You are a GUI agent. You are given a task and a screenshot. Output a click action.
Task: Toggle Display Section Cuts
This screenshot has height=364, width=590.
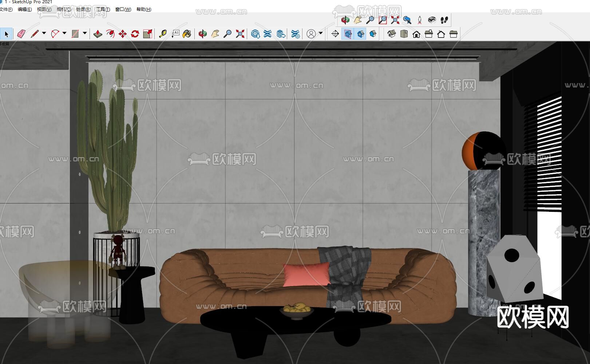tap(360, 34)
